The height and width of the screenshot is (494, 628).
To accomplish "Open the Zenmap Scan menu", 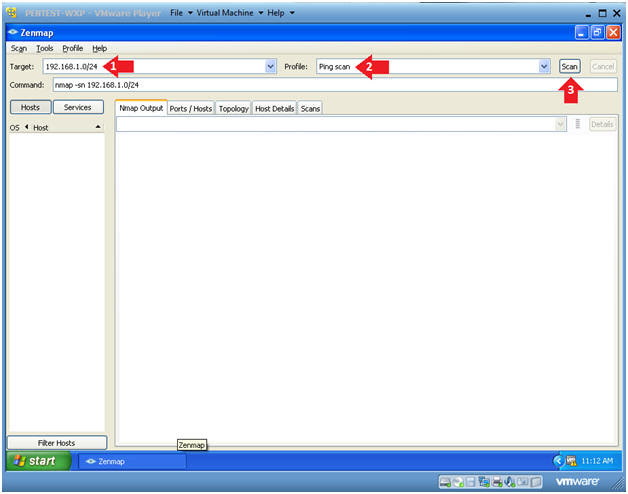I will click(19, 48).
